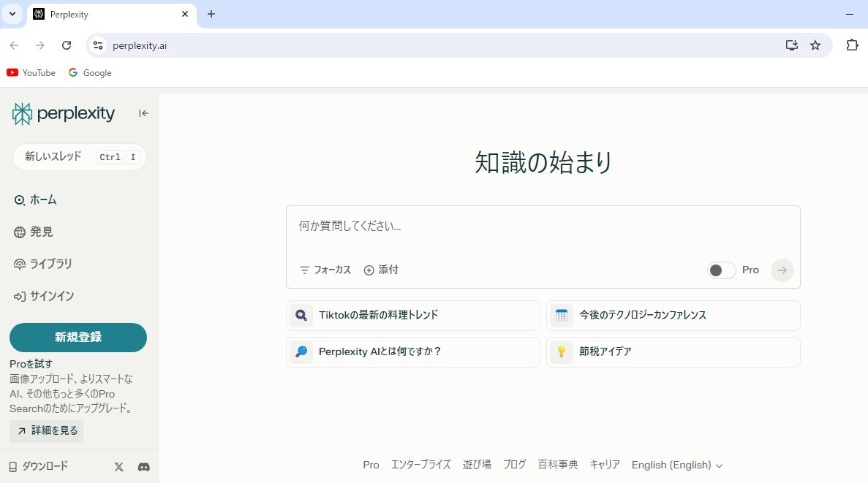
Task: Open ライブラリ in sidebar
Action: [43, 265]
